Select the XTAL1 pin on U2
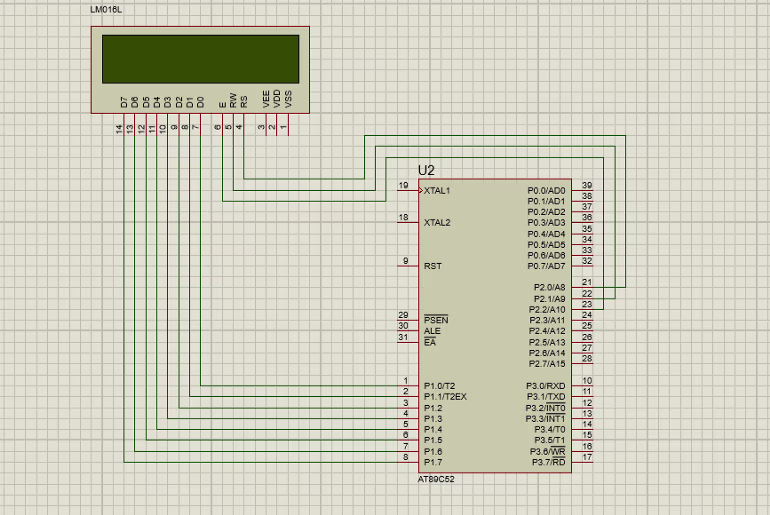Image resolution: width=770 pixels, height=515 pixels. [x=437, y=190]
